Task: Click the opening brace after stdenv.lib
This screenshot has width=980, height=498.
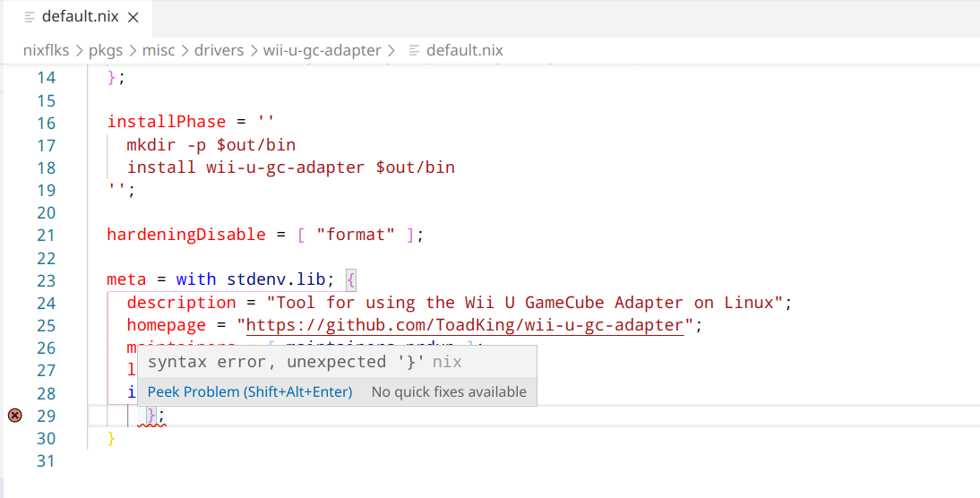Action: [350, 280]
